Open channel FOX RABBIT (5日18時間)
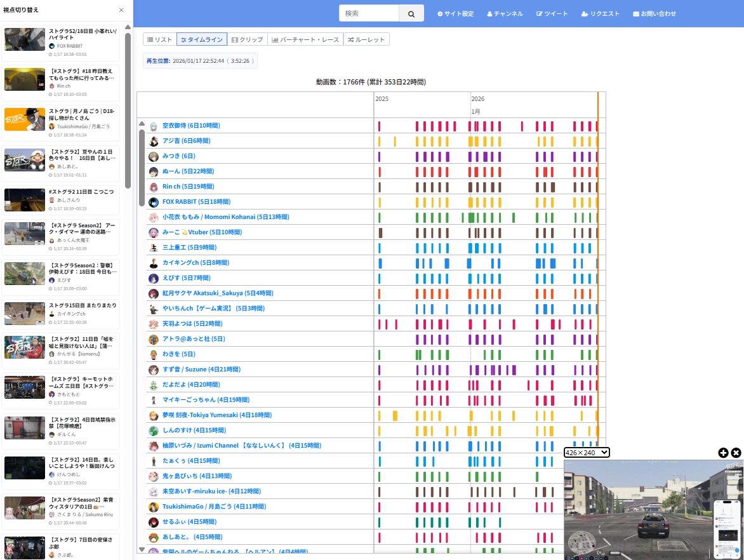The width and height of the screenshot is (744, 560). (x=196, y=202)
